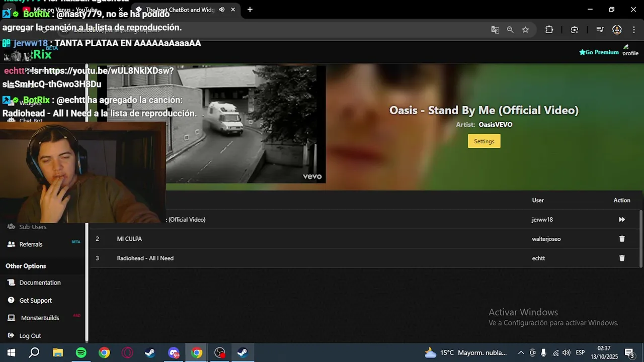Screen dimensions: 644x362
Task: Click the Translate page icon in address bar
Action: (495, 30)
